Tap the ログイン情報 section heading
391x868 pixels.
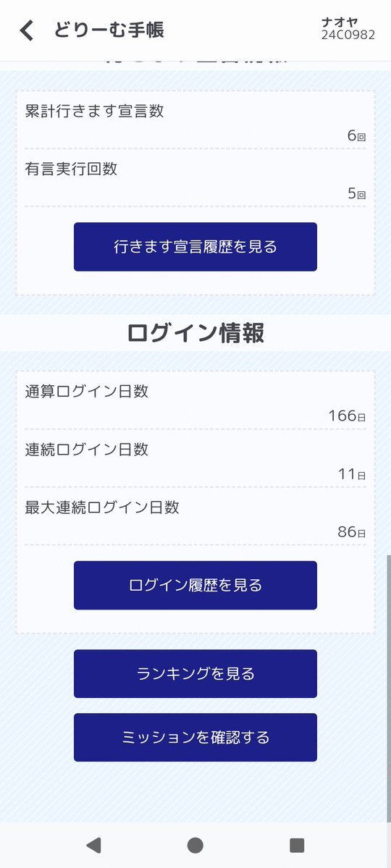coord(195,333)
